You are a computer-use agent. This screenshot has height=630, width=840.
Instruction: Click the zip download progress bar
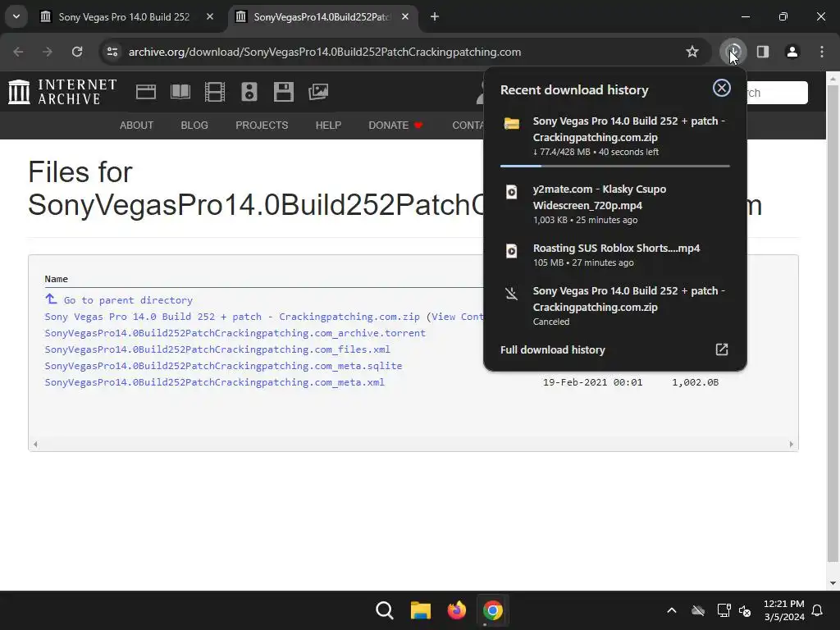click(x=614, y=166)
